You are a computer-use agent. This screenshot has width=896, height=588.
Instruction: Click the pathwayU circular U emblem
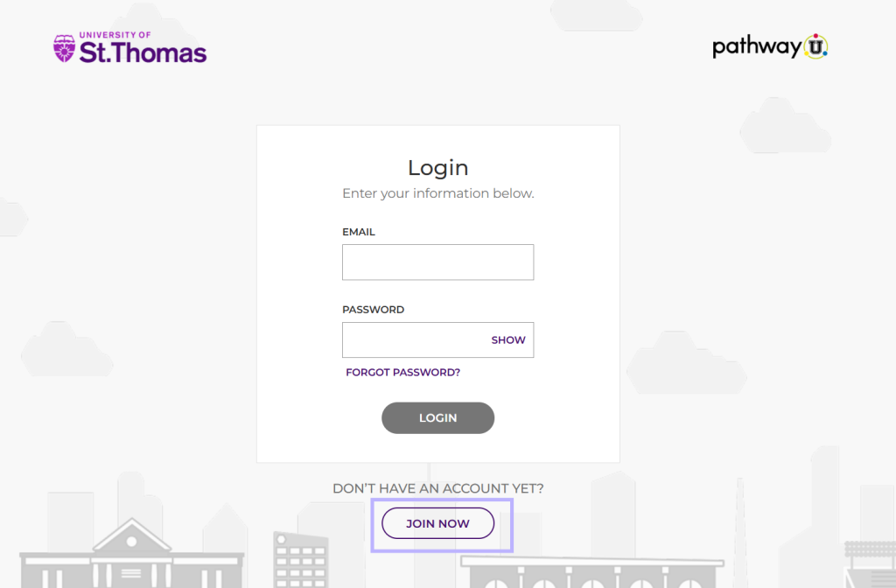tap(815, 47)
